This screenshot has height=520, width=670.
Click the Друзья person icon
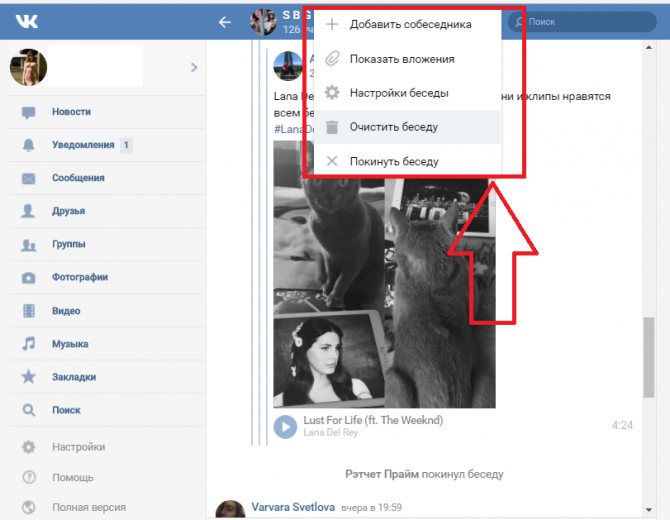point(28,211)
